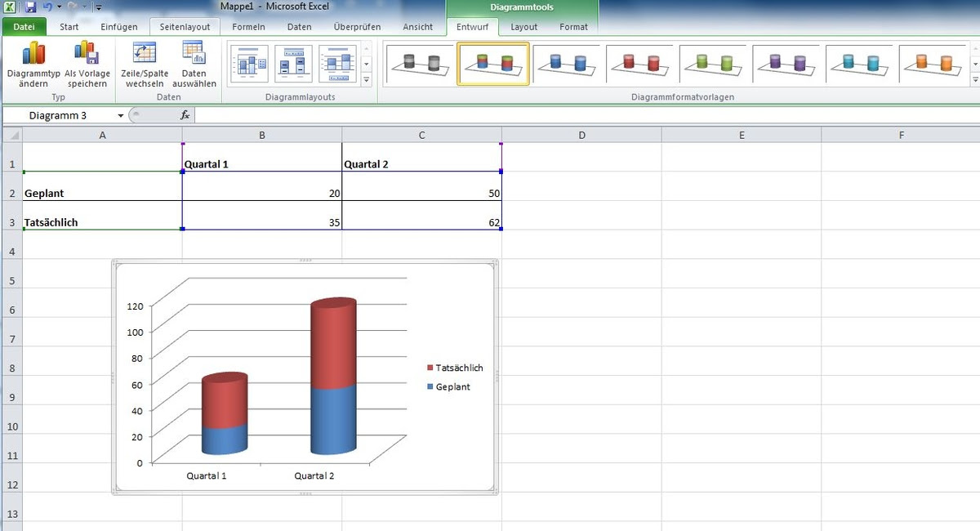Image resolution: width=980 pixels, height=531 pixels.
Task: Click cell containing Quartal 2
Action: tap(421, 158)
